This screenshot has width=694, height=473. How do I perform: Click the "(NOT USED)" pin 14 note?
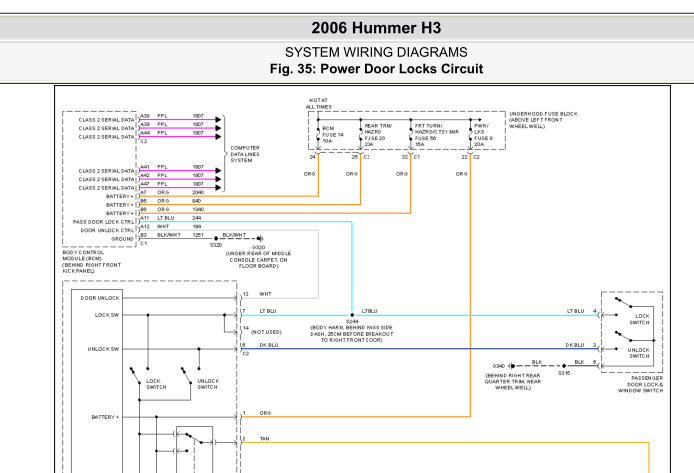266,332
